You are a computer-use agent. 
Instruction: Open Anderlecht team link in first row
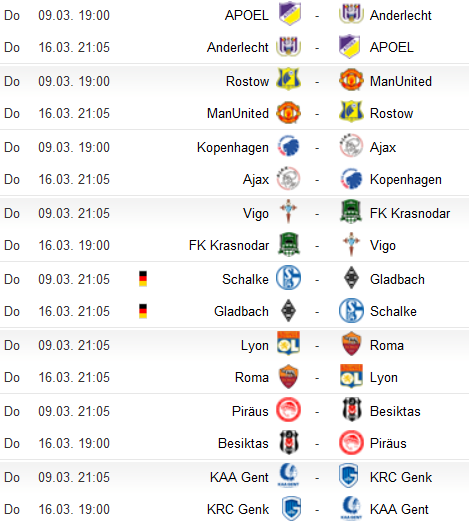click(401, 15)
